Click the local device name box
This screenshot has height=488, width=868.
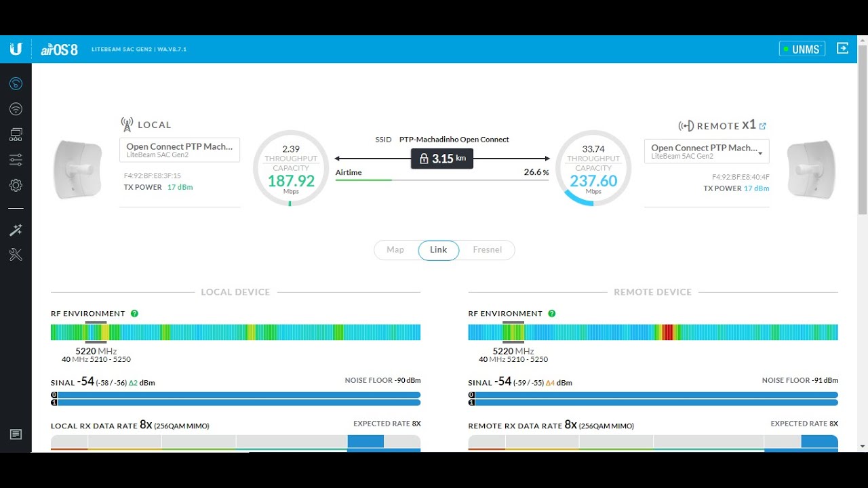pyautogui.click(x=180, y=150)
